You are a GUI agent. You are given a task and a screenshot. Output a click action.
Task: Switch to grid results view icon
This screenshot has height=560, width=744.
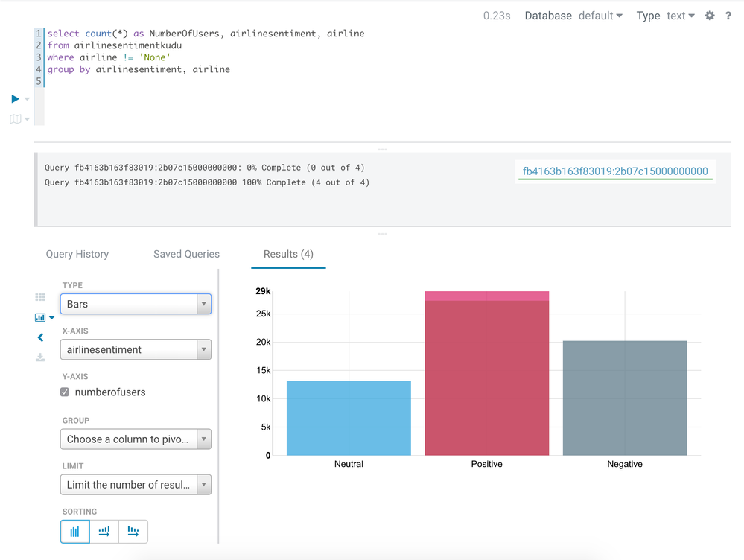[40, 297]
